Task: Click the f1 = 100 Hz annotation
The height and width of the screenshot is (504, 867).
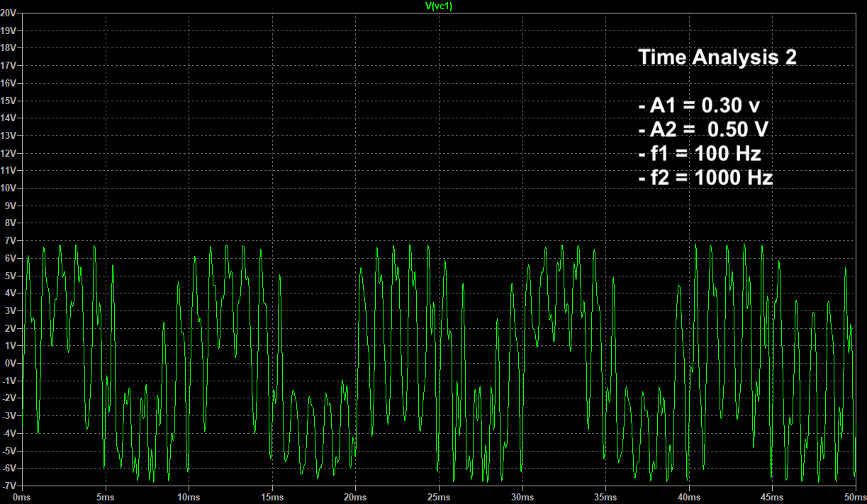Action: pos(700,154)
